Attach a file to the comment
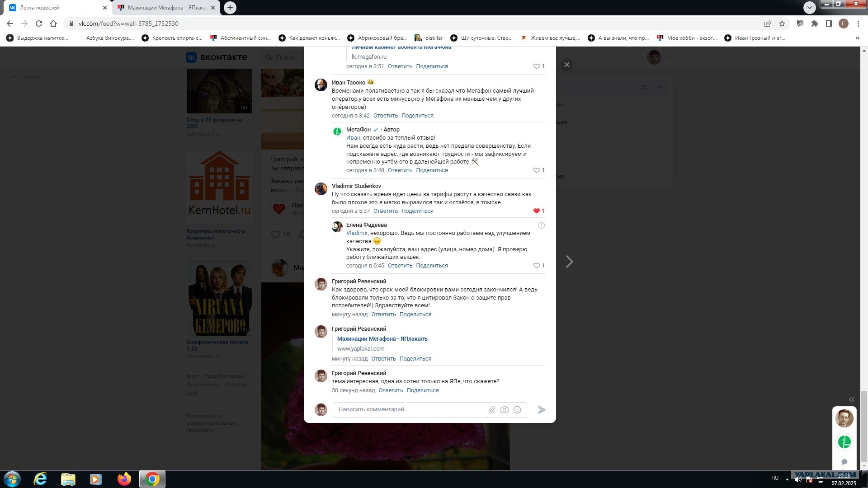868x488 pixels. pyautogui.click(x=492, y=410)
